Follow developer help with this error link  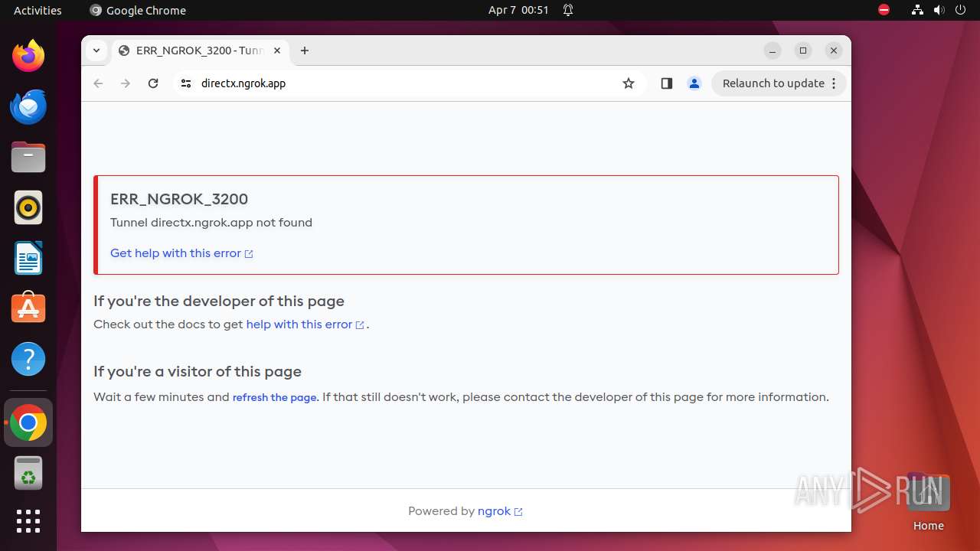[x=305, y=324]
